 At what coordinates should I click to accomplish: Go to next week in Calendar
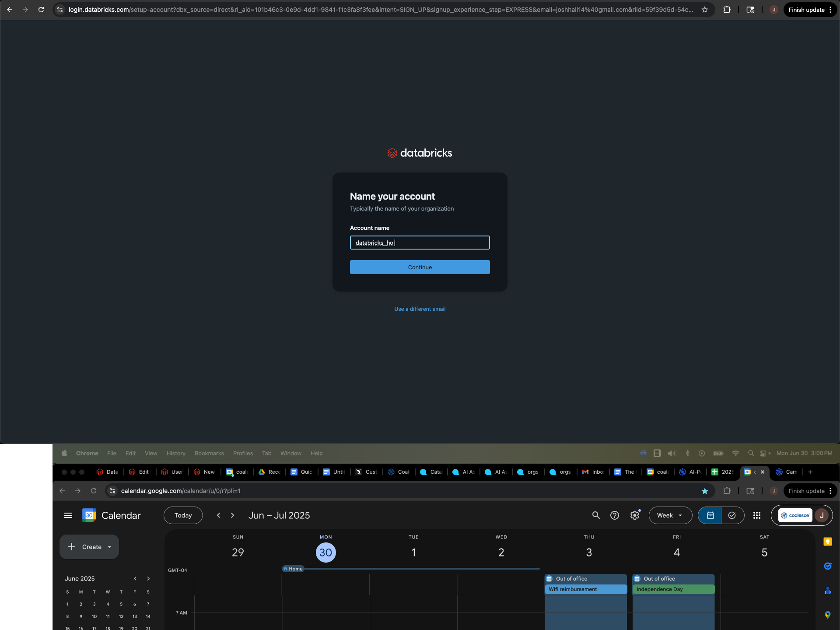(x=232, y=515)
